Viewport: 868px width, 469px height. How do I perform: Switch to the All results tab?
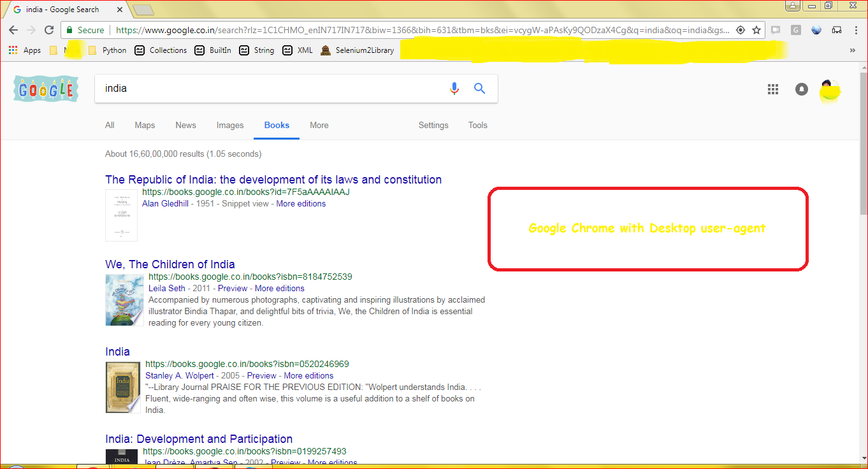coord(110,126)
